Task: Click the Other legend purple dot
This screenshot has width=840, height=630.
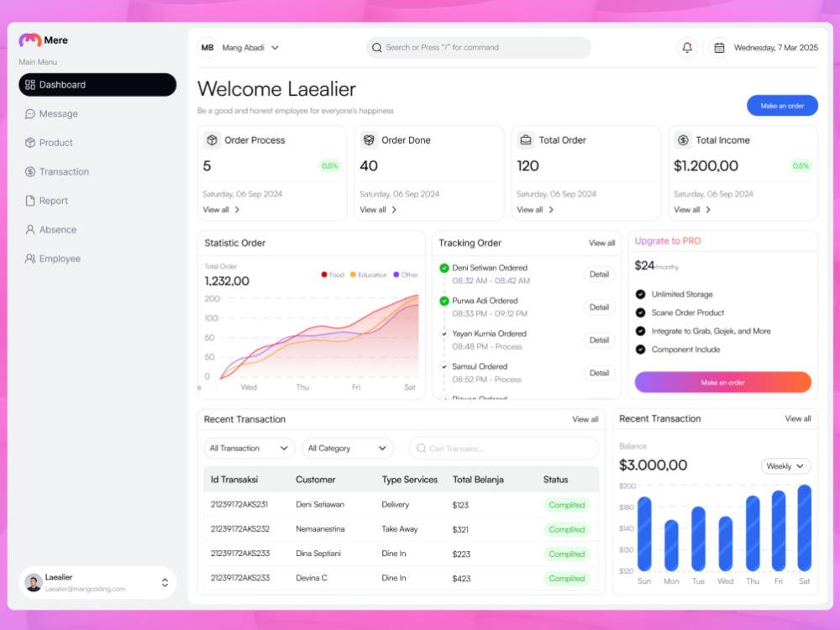Action: coord(396,275)
